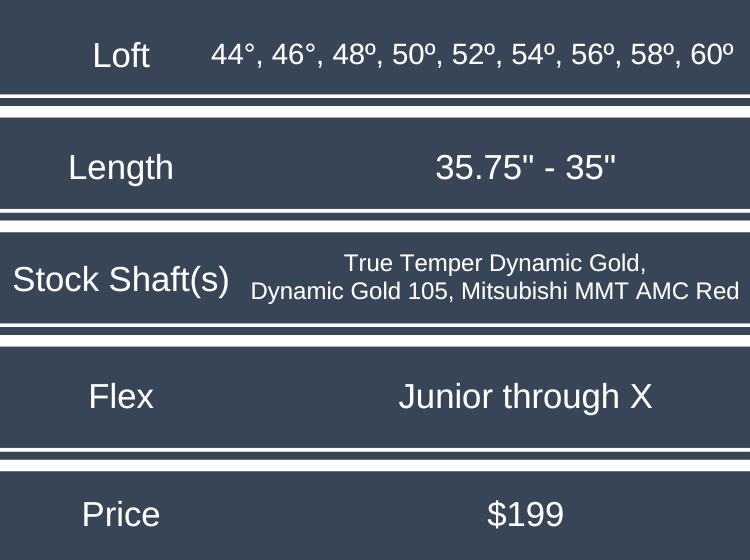Select the 46° loft value

click(x=294, y=54)
